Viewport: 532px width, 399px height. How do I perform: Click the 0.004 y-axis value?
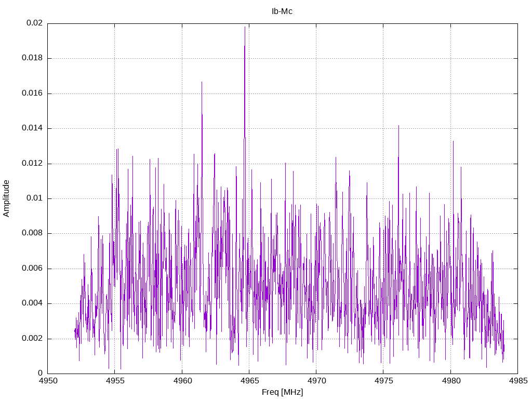[33, 303]
